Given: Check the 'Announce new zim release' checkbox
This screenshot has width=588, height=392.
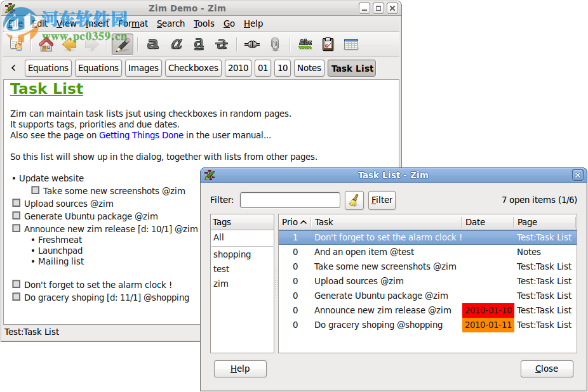Looking at the screenshot, I should click(x=16, y=228).
